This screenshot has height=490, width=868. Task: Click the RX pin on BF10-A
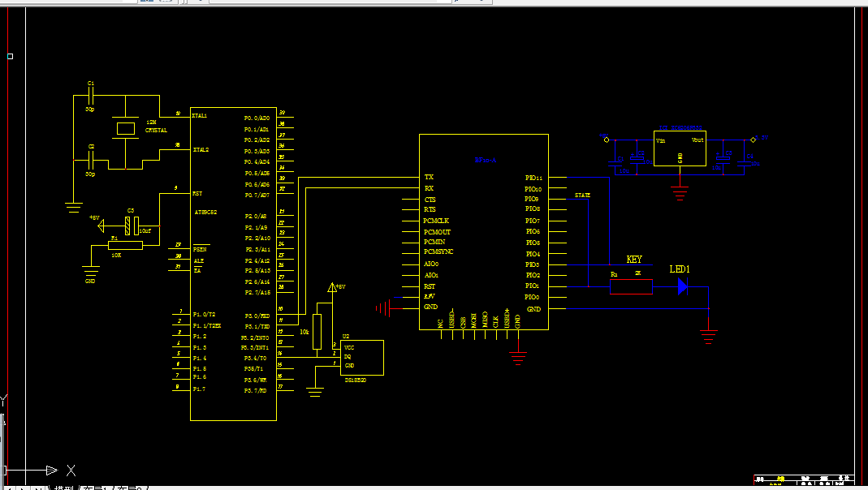[x=429, y=188]
